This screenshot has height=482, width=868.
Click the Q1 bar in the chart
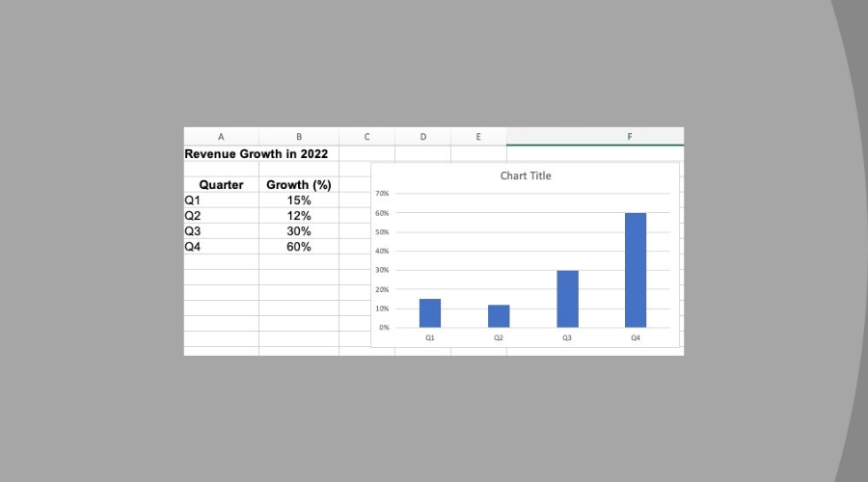click(430, 313)
